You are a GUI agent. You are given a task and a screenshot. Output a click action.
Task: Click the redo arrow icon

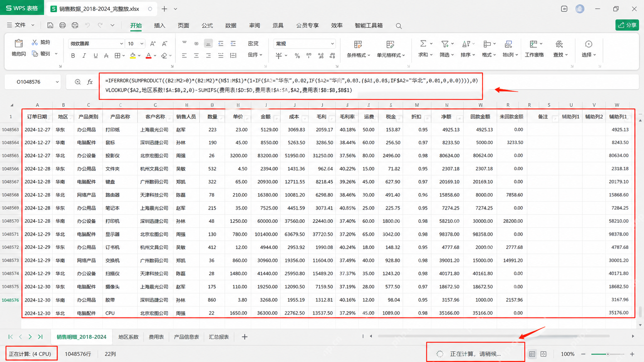point(100,25)
